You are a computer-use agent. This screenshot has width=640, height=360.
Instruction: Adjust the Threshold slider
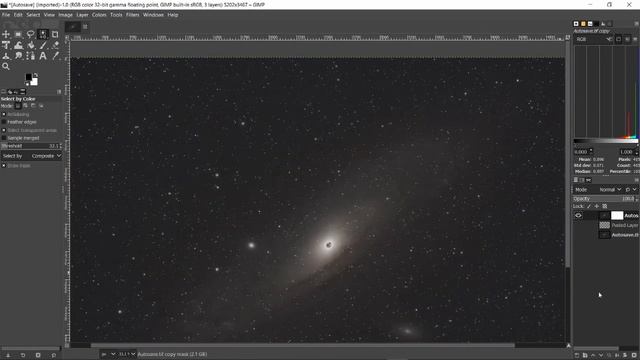click(x=30, y=146)
